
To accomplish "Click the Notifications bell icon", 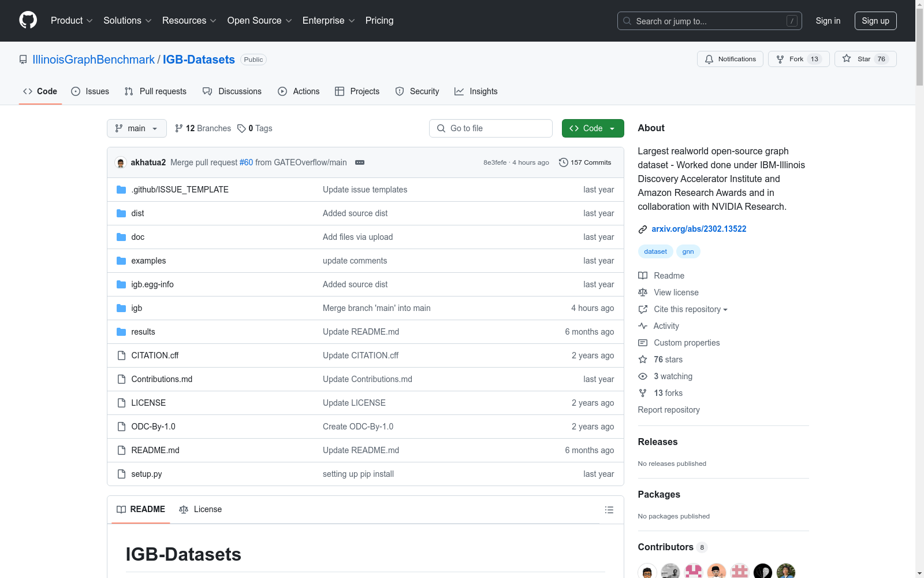I will 709,59.
